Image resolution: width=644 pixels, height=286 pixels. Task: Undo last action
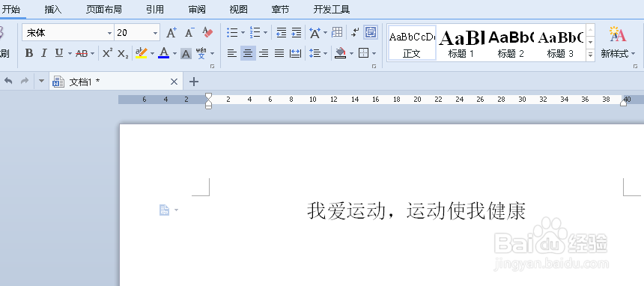tap(8, 82)
